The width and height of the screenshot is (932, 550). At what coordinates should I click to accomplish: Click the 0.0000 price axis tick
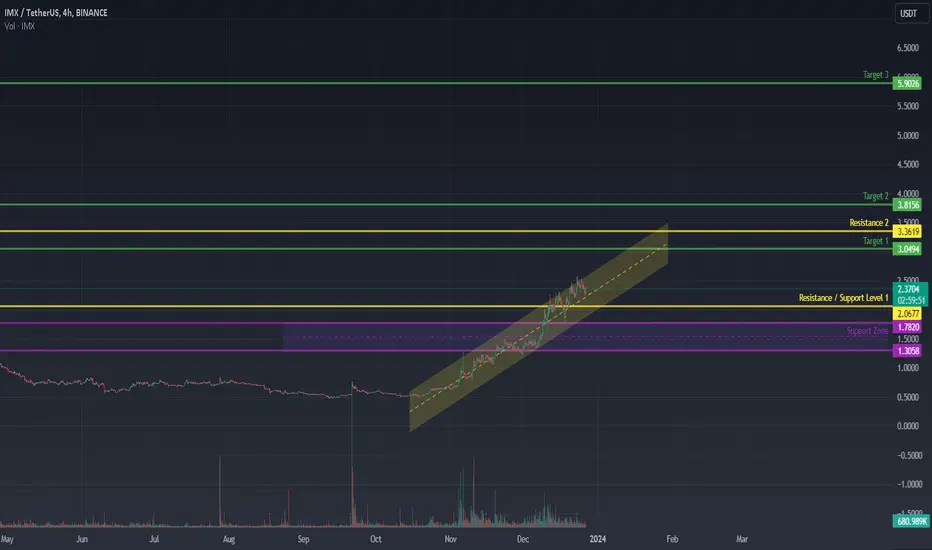908,426
